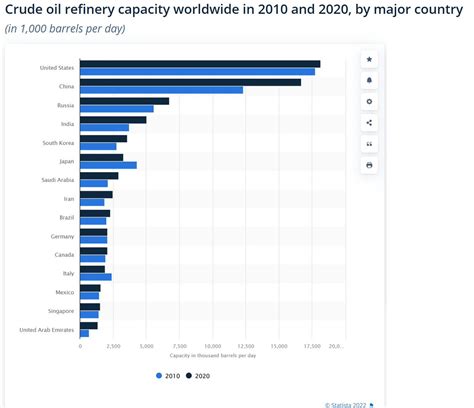
Task: Click the Singapore axis label
Action: point(61,311)
